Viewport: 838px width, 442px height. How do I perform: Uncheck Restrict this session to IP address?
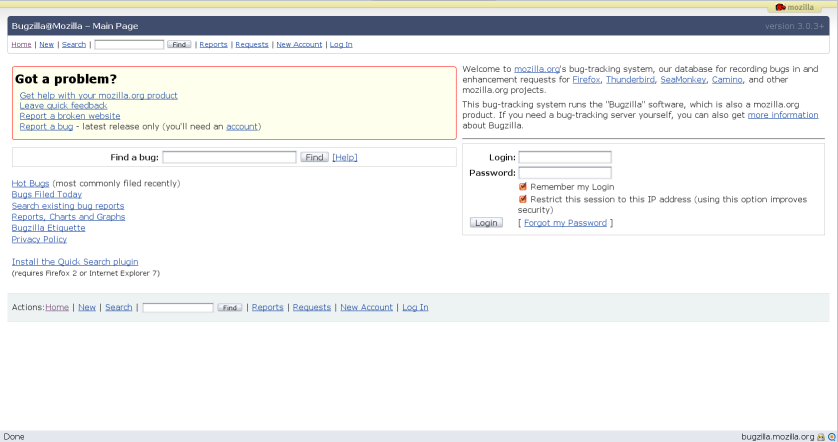pyautogui.click(x=523, y=199)
